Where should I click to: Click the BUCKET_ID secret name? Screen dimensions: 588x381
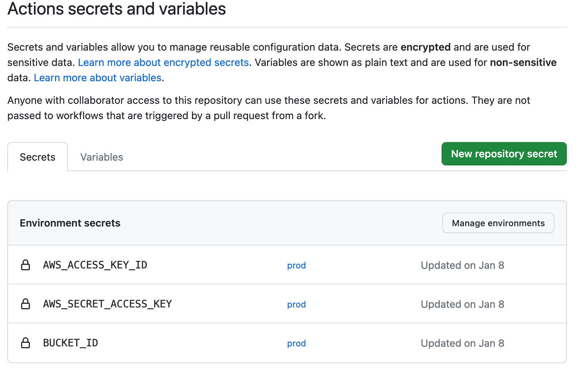tap(71, 343)
